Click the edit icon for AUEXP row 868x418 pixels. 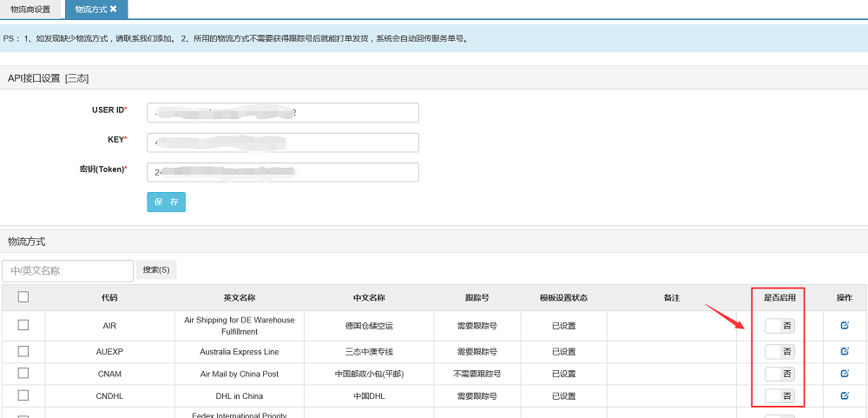[x=845, y=351]
